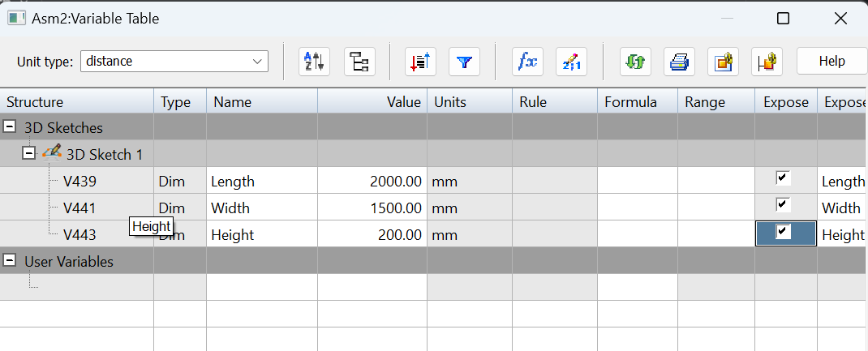Click the Name column header
This screenshot has width=868, height=351.
[261, 102]
